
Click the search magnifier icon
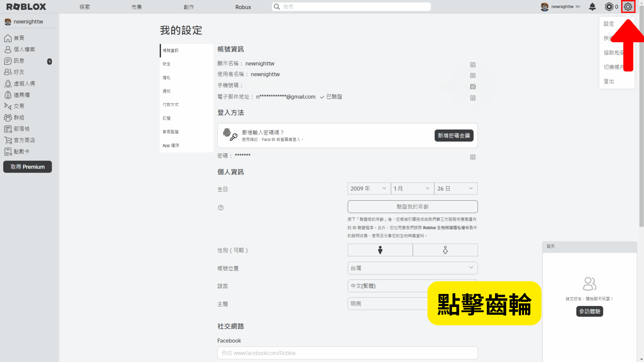[x=277, y=7]
